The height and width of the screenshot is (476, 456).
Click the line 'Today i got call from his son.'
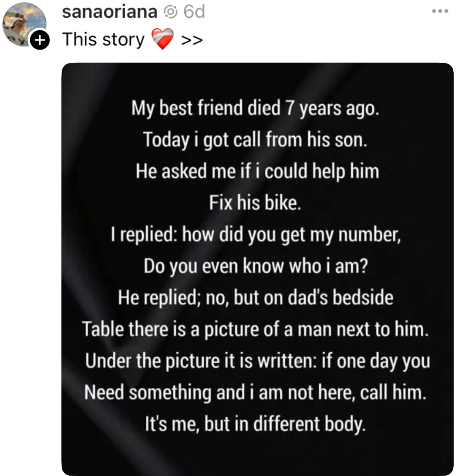pyautogui.click(x=255, y=140)
